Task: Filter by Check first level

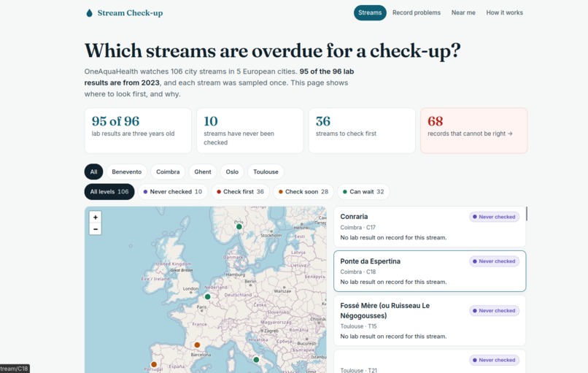Action: point(240,192)
